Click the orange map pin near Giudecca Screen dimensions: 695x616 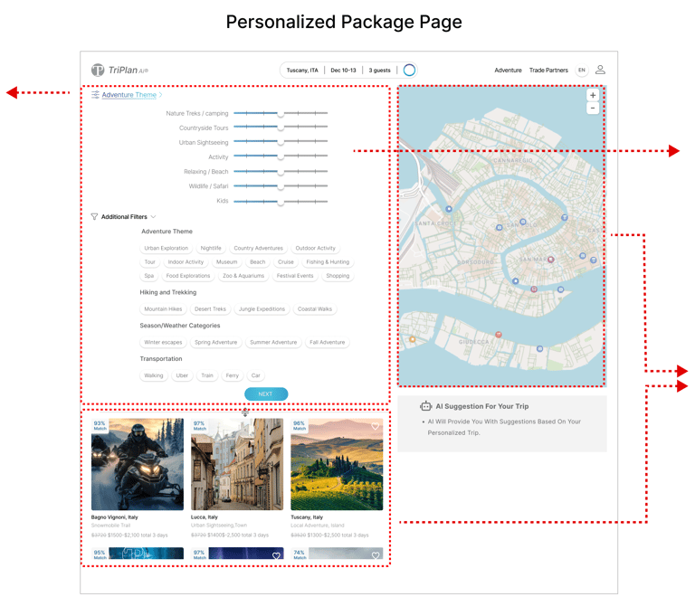[413, 339]
